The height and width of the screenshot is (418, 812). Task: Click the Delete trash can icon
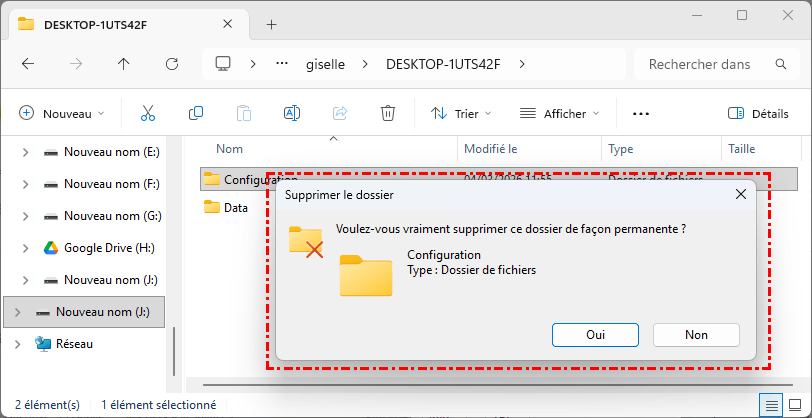click(x=388, y=113)
